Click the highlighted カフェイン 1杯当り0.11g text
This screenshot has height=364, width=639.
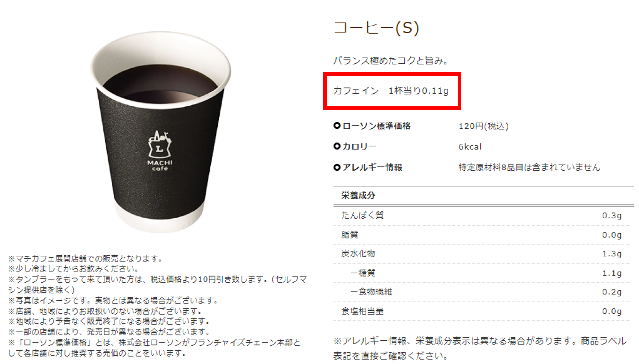point(391,91)
